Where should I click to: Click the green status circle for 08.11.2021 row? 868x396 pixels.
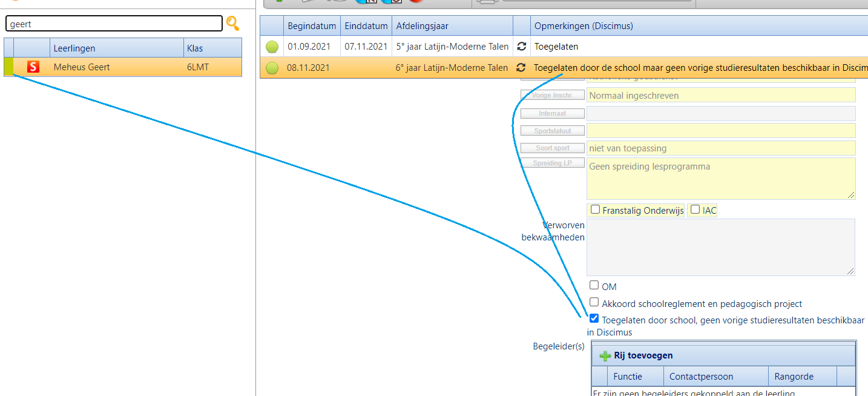pos(272,68)
